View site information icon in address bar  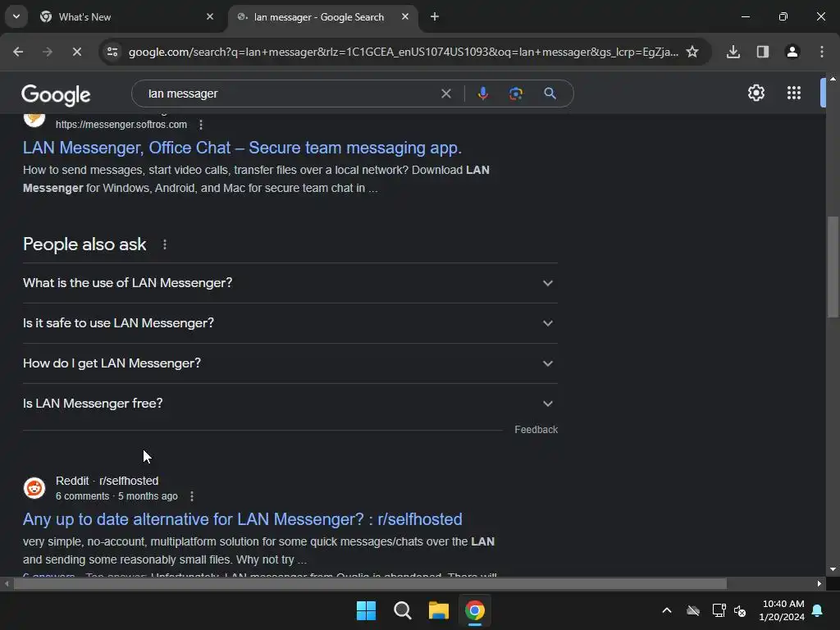pyautogui.click(x=112, y=52)
